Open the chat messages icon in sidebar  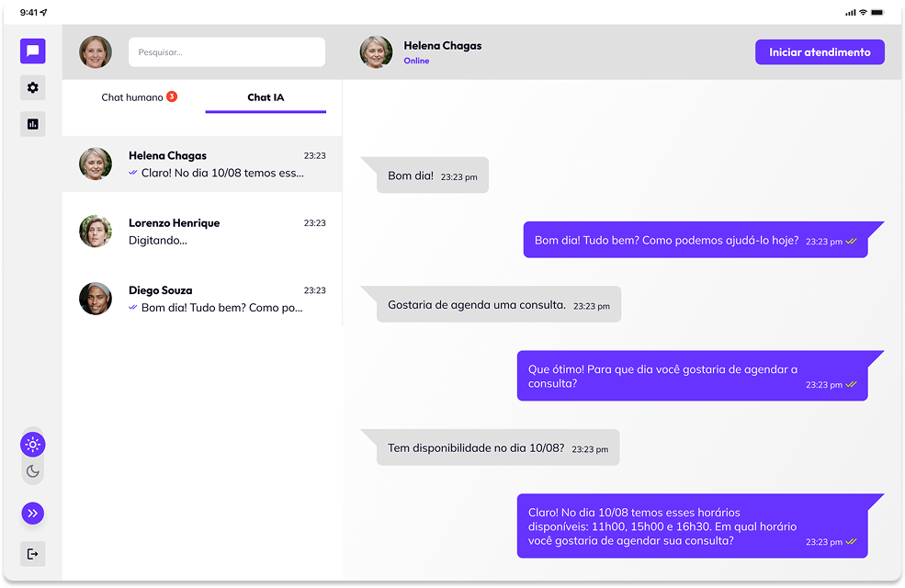[x=33, y=51]
